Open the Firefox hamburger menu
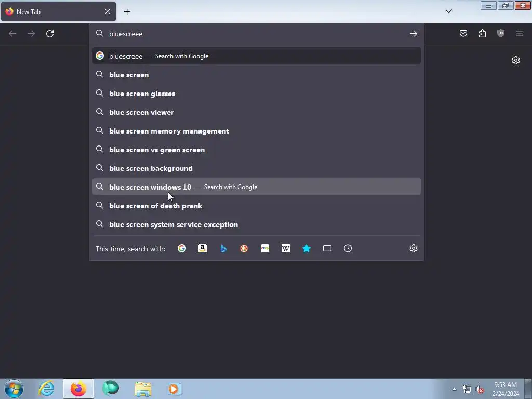Viewport: 532px width, 399px height. click(520, 33)
